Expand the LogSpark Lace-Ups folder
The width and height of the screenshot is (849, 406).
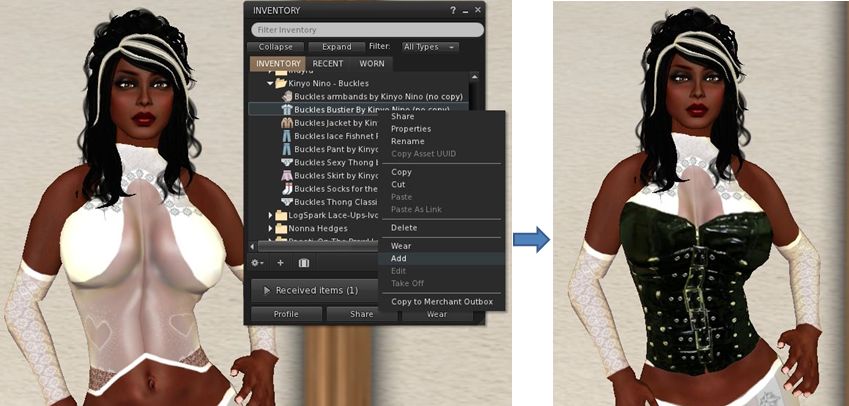click(x=270, y=215)
